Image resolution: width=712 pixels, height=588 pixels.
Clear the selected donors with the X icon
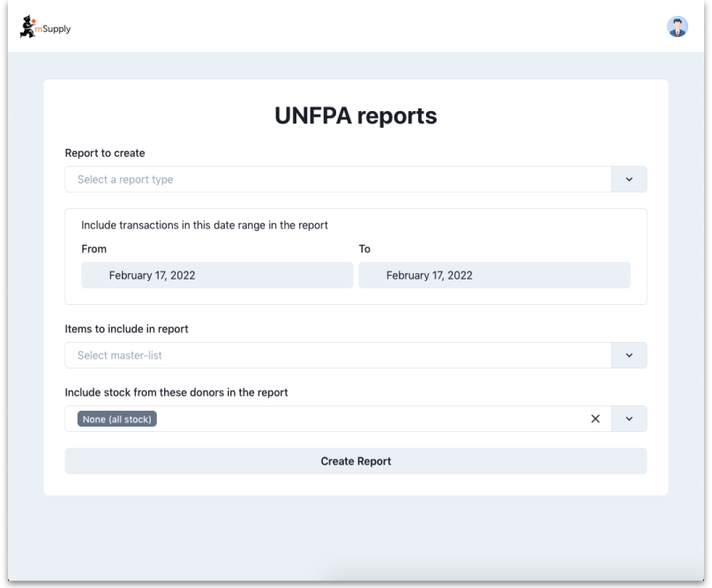[x=595, y=419]
